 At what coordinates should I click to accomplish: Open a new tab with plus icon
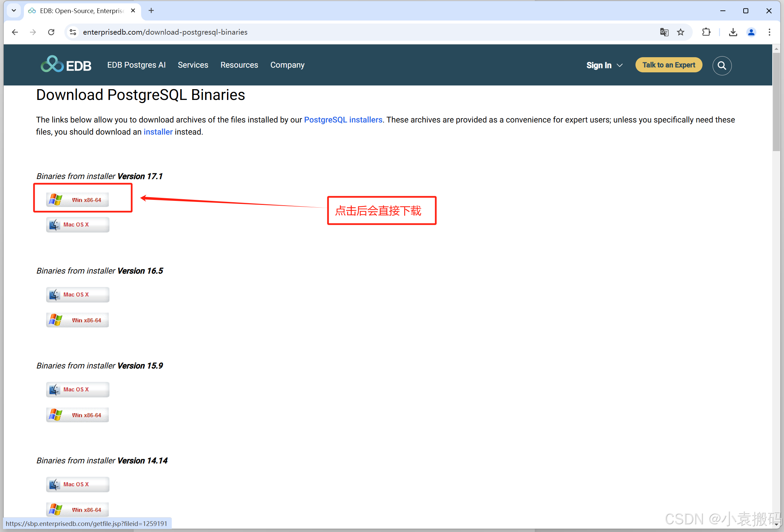click(x=151, y=11)
